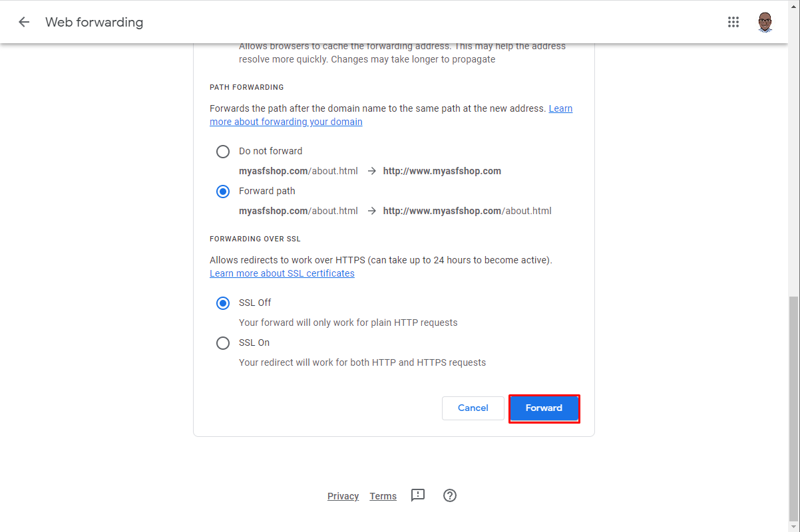
Task: Open Learn more about SSL certificates link
Action: [x=282, y=273]
